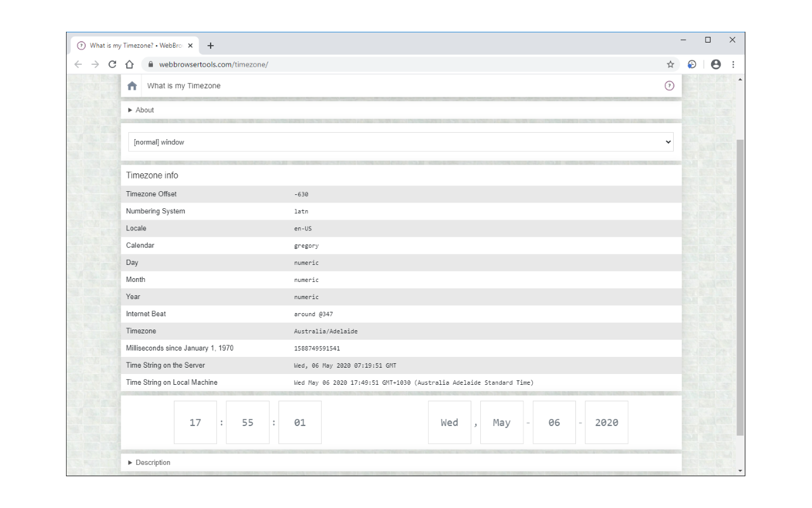The height and width of the screenshot is (508, 812).
Task: Click the Milliseconds since January 1, 1970 label
Action: click(x=180, y=348)
